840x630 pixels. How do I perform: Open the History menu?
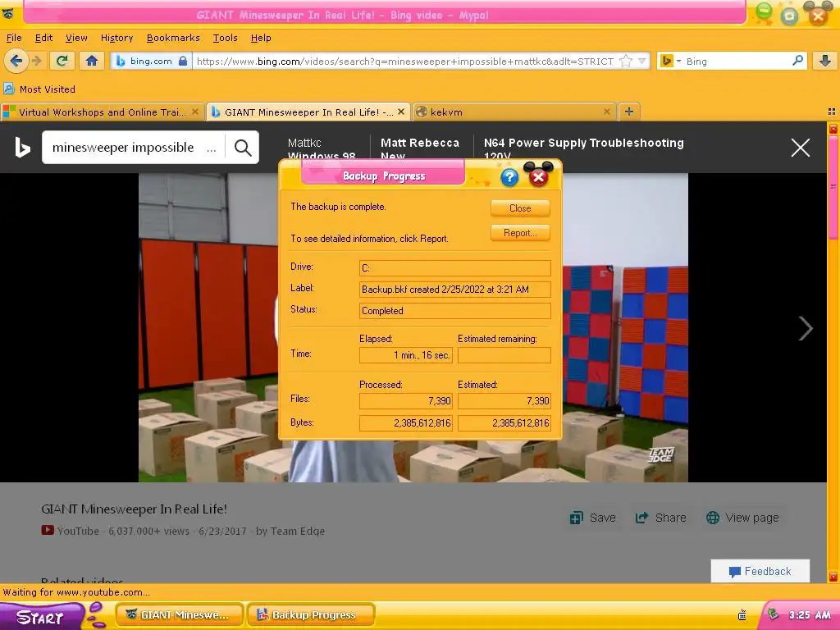[116, 38]
